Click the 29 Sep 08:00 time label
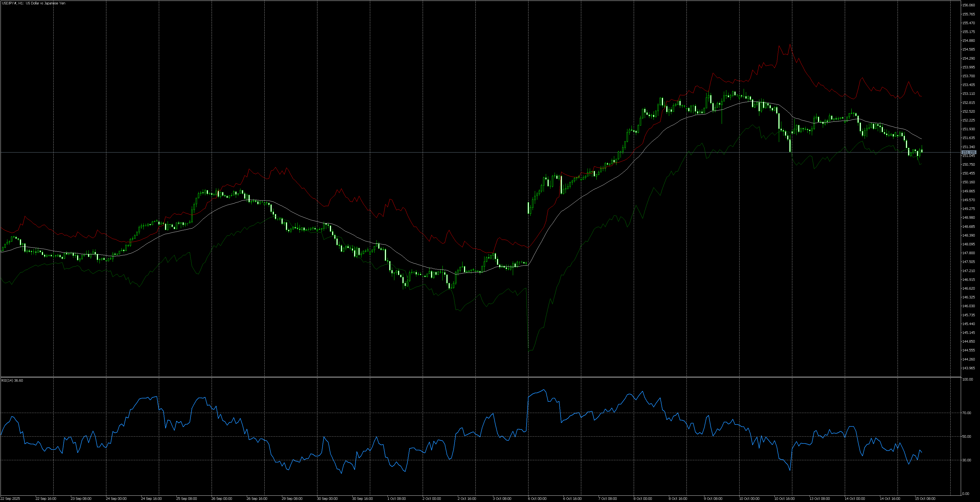Viewport: 980px width, 502px height. coord(292,499)
